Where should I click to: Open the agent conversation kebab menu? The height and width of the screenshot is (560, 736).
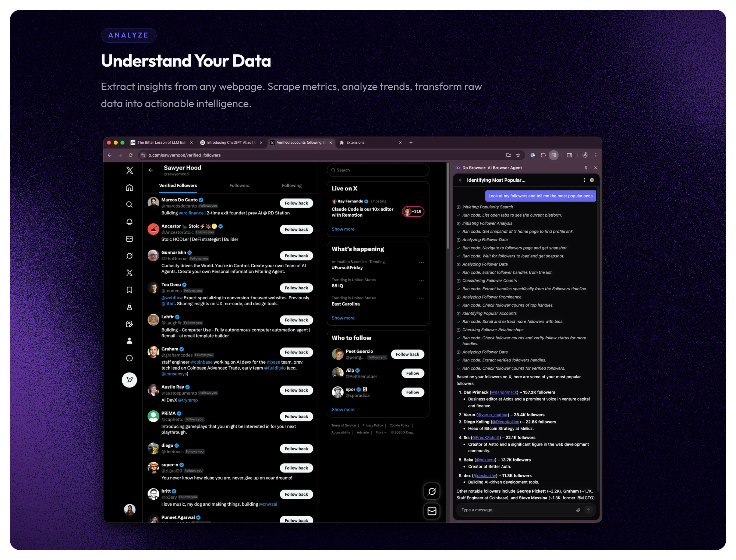(x=584, y=180)
